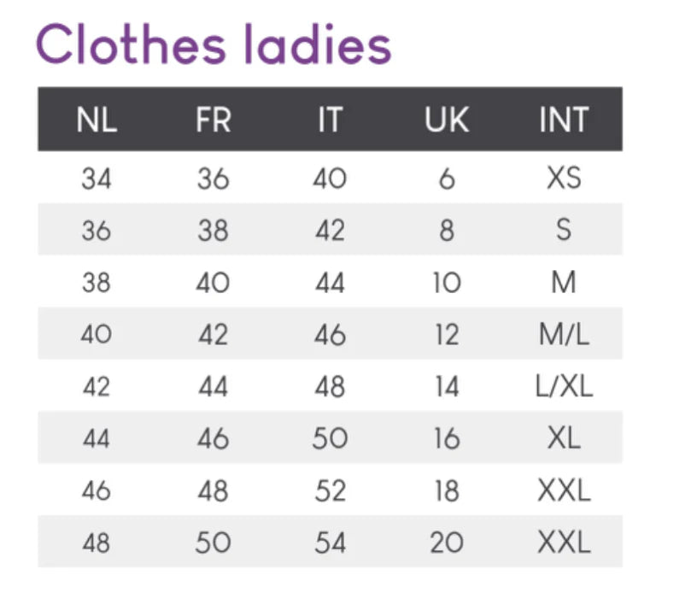Screen dimensions: 691x616
Task: Click UK size 6 cell
Action: [447, 179]
